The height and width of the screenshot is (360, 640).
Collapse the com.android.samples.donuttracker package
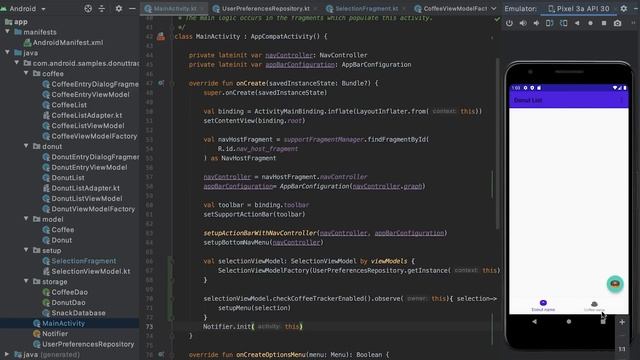17,63
